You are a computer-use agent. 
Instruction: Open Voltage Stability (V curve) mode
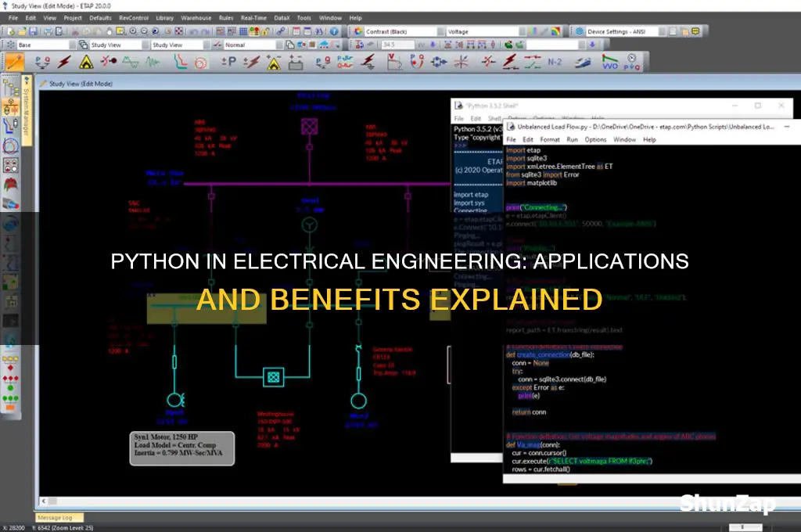394,63
